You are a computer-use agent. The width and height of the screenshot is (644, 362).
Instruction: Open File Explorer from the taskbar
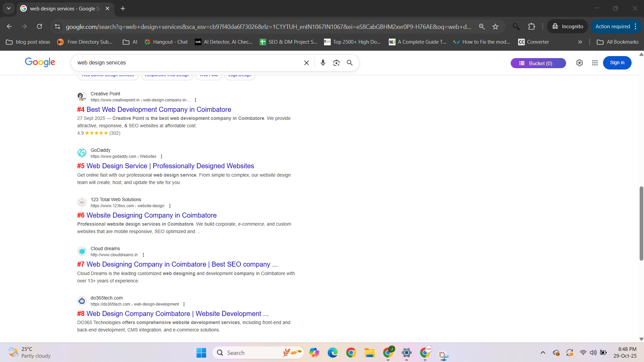[369, 353]
